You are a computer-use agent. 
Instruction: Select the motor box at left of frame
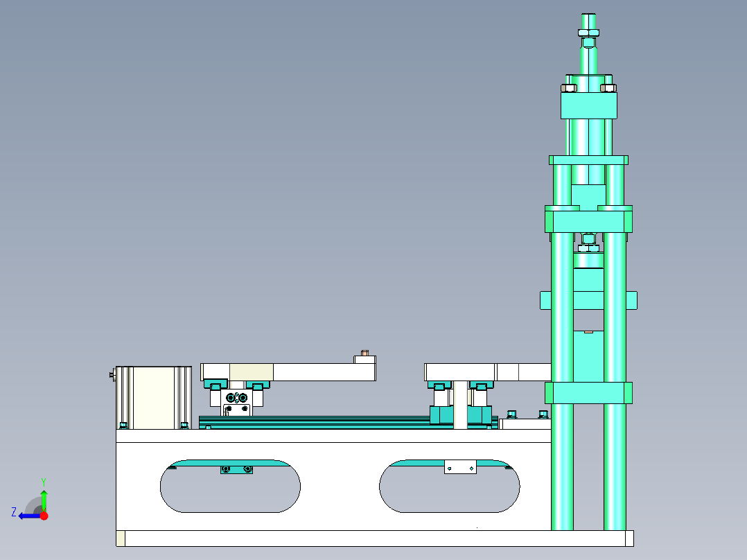pyautogui.click(x=154, y=398)
